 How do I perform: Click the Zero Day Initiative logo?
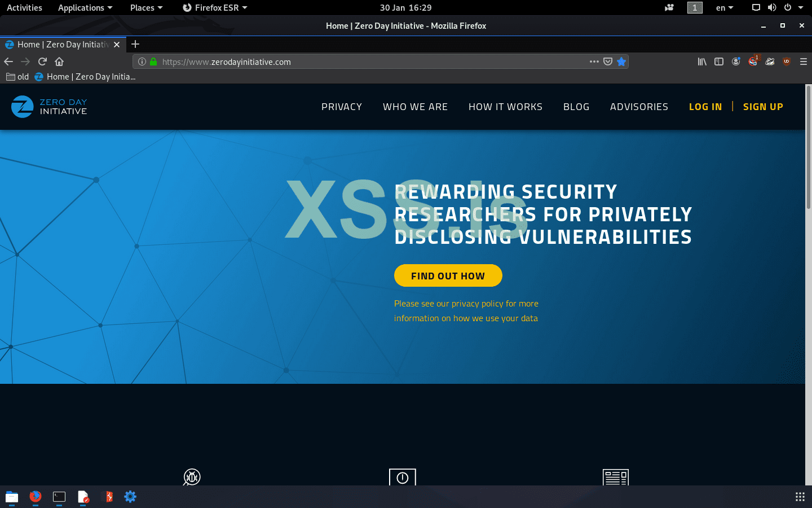(49, 107)
